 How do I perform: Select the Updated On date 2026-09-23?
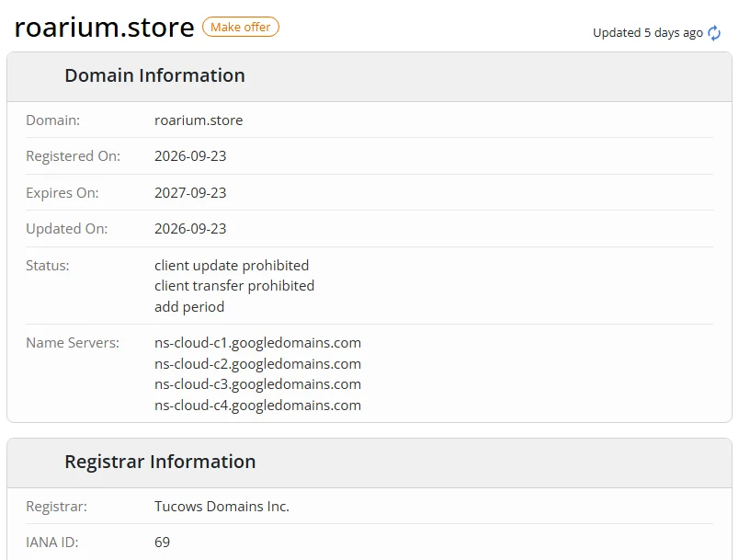190,229
